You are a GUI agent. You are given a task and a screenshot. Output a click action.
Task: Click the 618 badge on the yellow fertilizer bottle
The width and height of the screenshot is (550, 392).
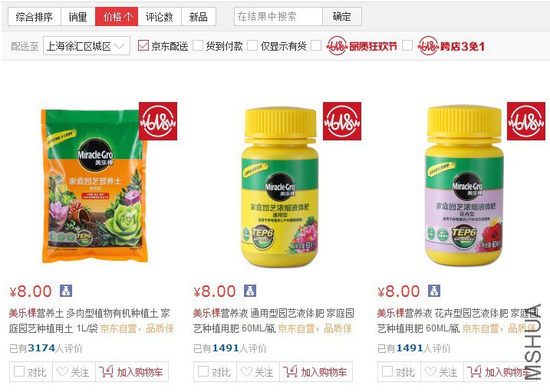342,121
